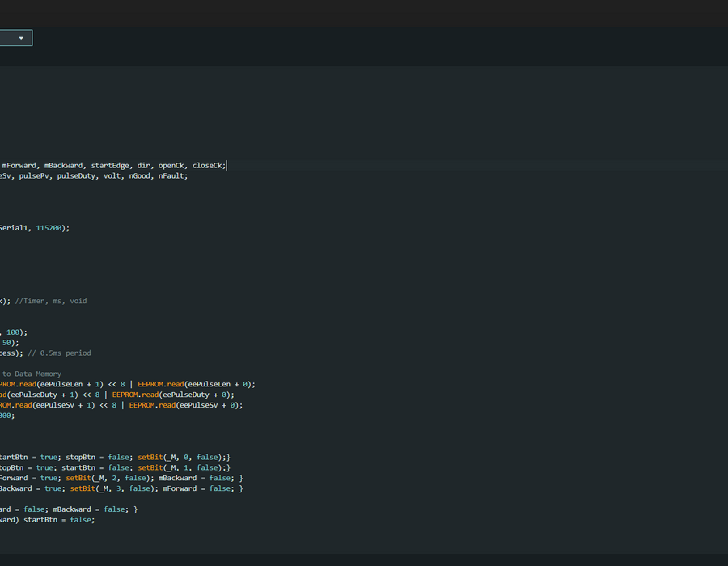Click 'EEPROM.read(eePulseSv + 0)' call
Image resolution: width=728 pixels, height=566 pixels.
184,405
